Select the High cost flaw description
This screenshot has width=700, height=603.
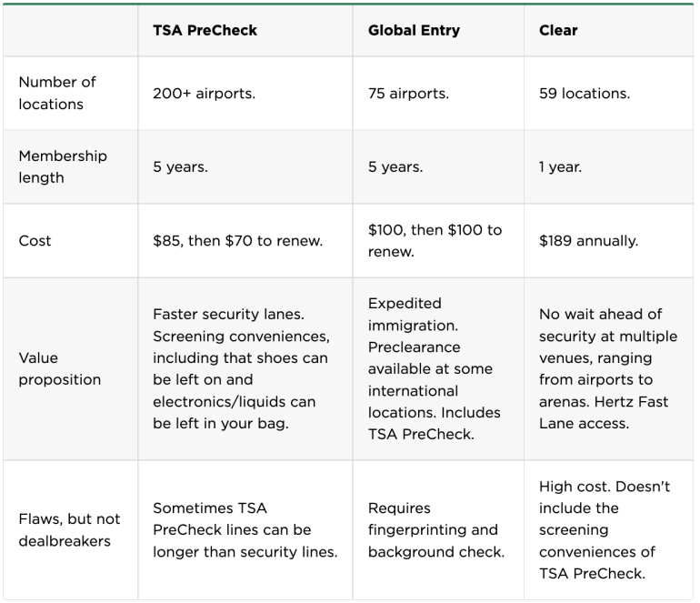click(x=604, y=487)
